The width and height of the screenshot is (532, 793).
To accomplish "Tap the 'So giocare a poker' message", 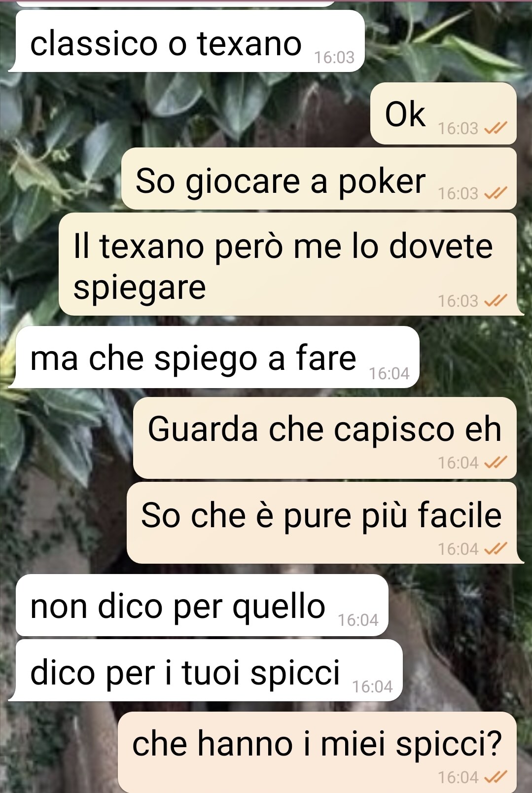I will pos(319,179).
